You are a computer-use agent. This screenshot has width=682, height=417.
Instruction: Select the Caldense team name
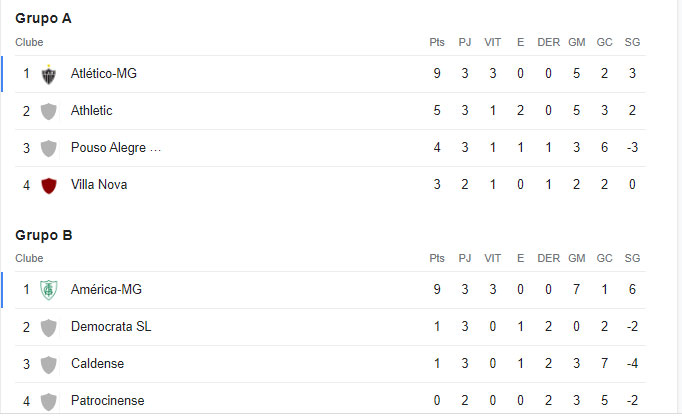[x=97, y=364]
